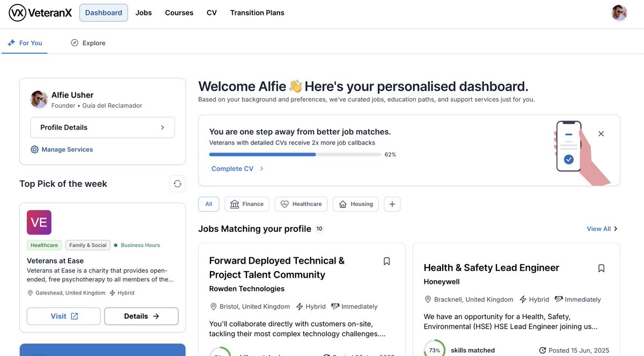
Task: Filter services by Housing
Action: click(x=356, y=204)
